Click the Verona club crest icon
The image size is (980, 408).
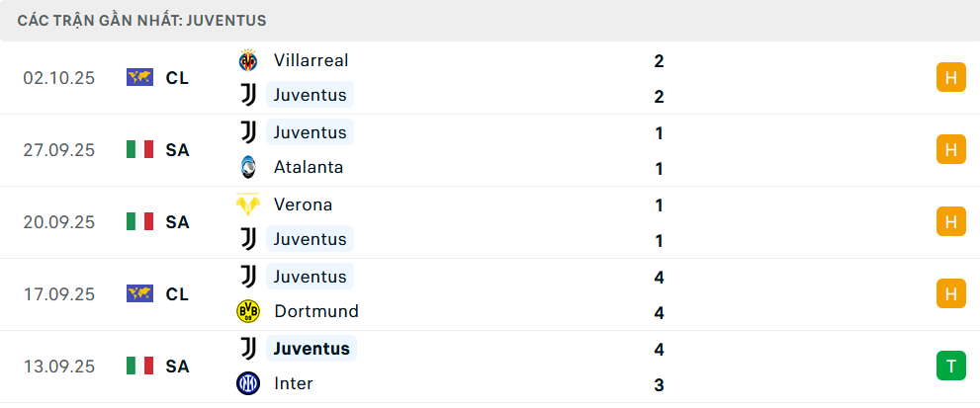pos(247,204)
